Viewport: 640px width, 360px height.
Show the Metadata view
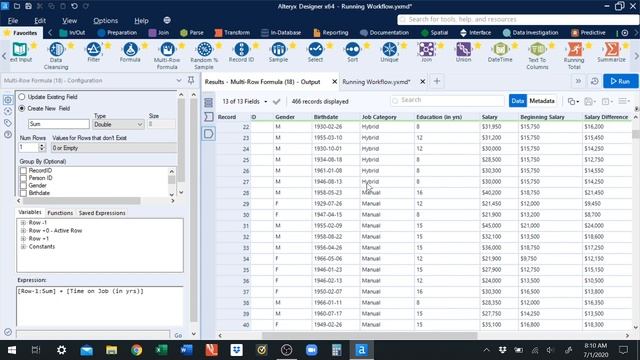[x=542, y=101]
